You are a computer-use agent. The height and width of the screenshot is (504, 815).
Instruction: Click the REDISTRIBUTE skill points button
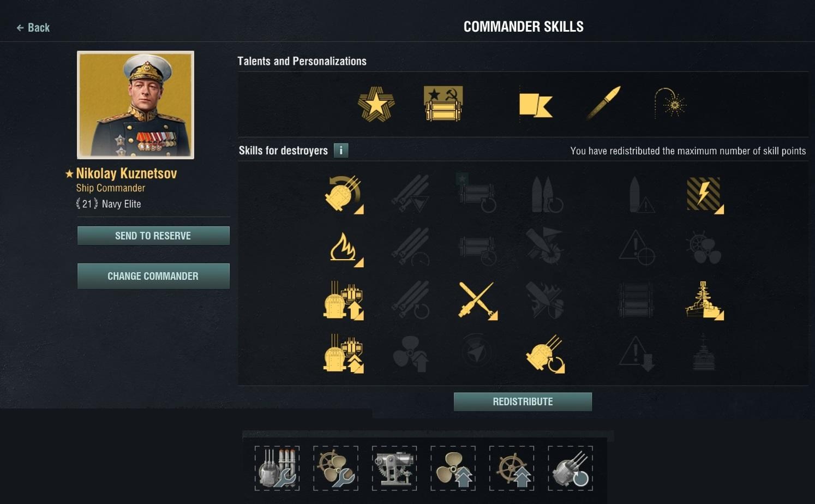(523, 401)
